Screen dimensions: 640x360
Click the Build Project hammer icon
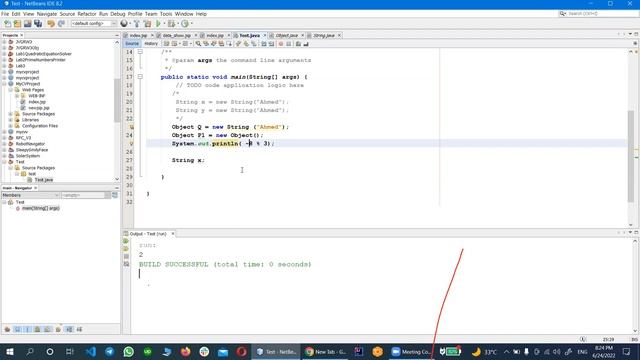click(x=137, y=24)
